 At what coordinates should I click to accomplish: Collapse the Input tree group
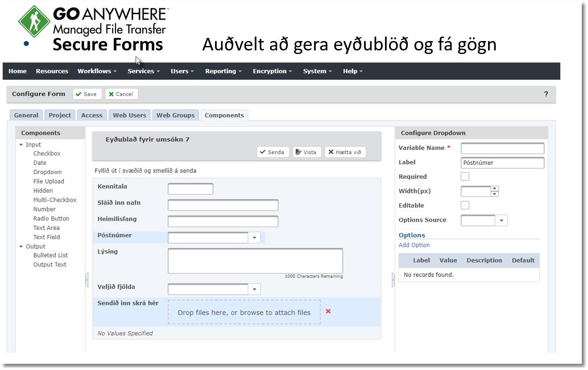point(21,145)
